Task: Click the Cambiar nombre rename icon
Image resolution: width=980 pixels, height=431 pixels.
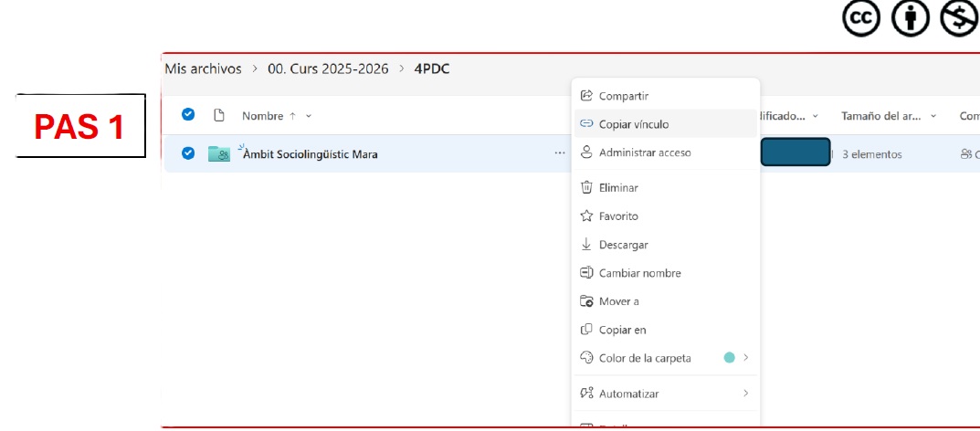Action: [587, 273]
